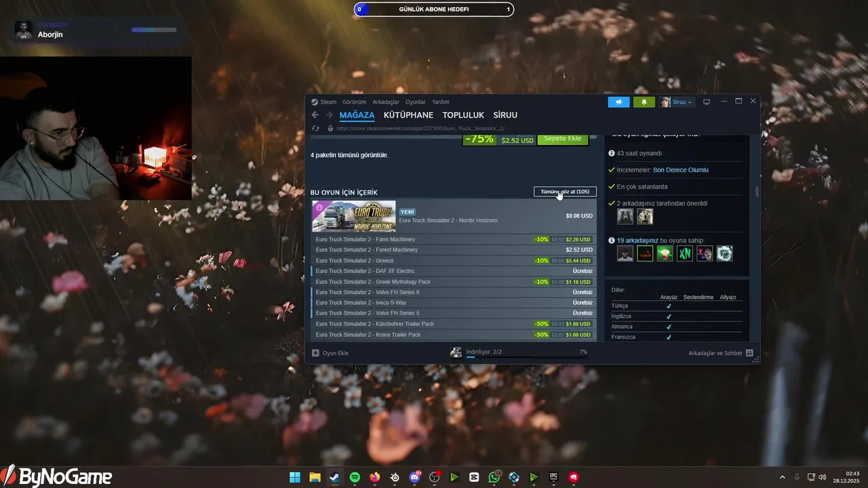868x488 pixels.
Task: Open the Iveco S-Way DLC row
Action: click(454, 303)
